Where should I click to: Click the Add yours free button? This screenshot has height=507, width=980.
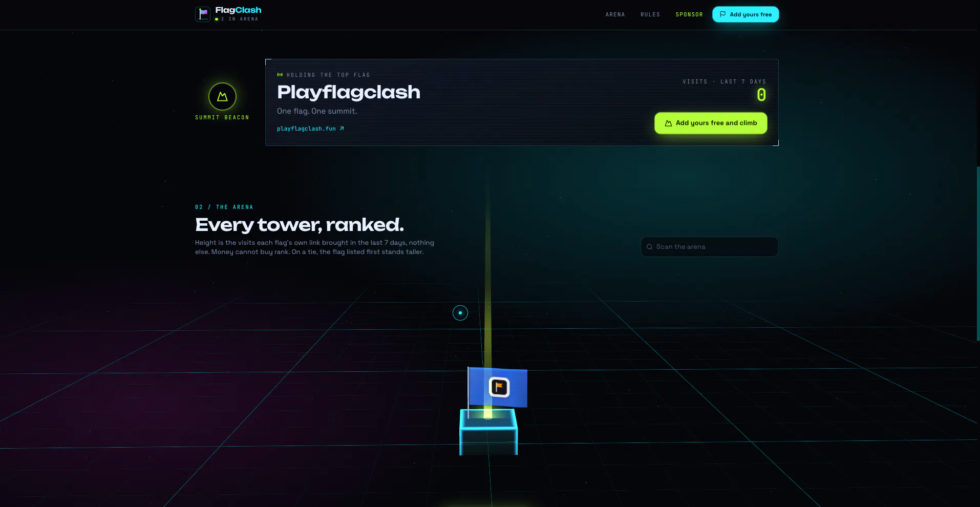745,14
